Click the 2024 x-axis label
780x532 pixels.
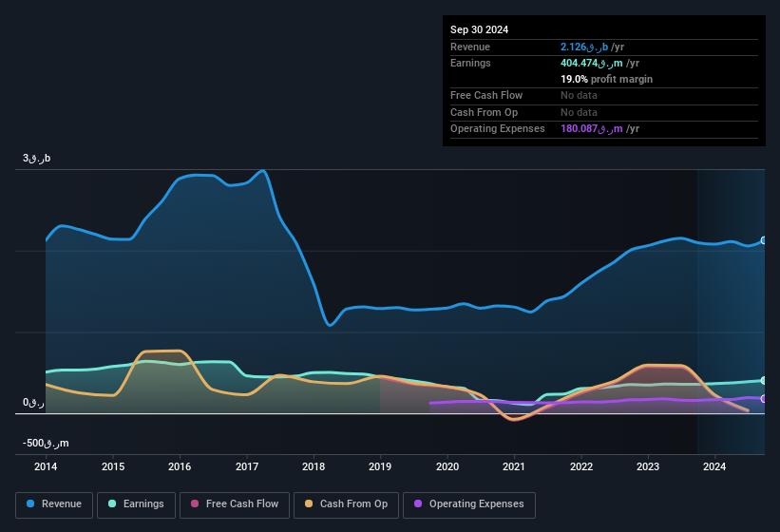pyautogui.click(x=714, y=466)
